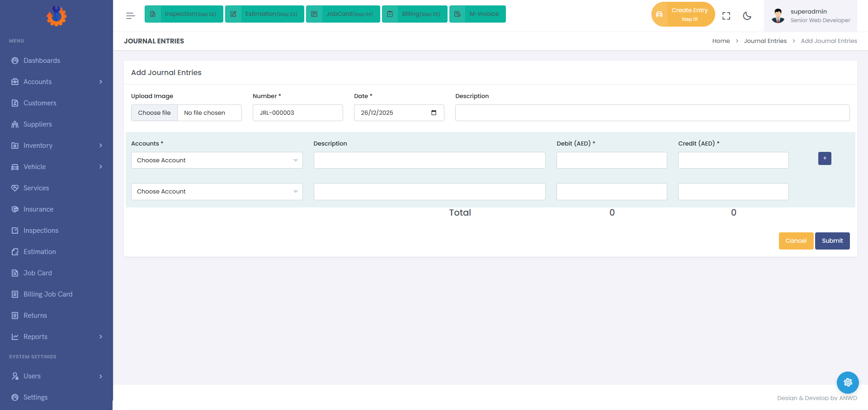Click the Customers sidebar icon
This screenshot has height=410, width=868.
click(x=15, y=103)
